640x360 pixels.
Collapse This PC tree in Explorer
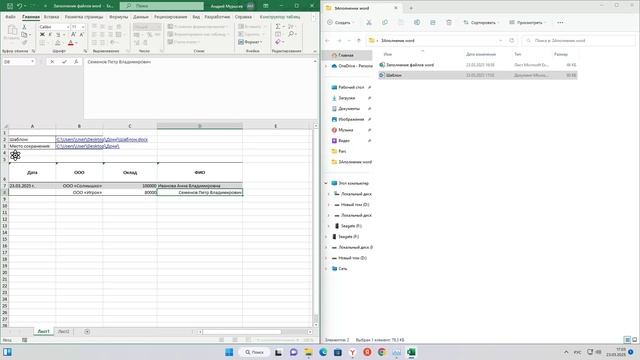[326, 183]
